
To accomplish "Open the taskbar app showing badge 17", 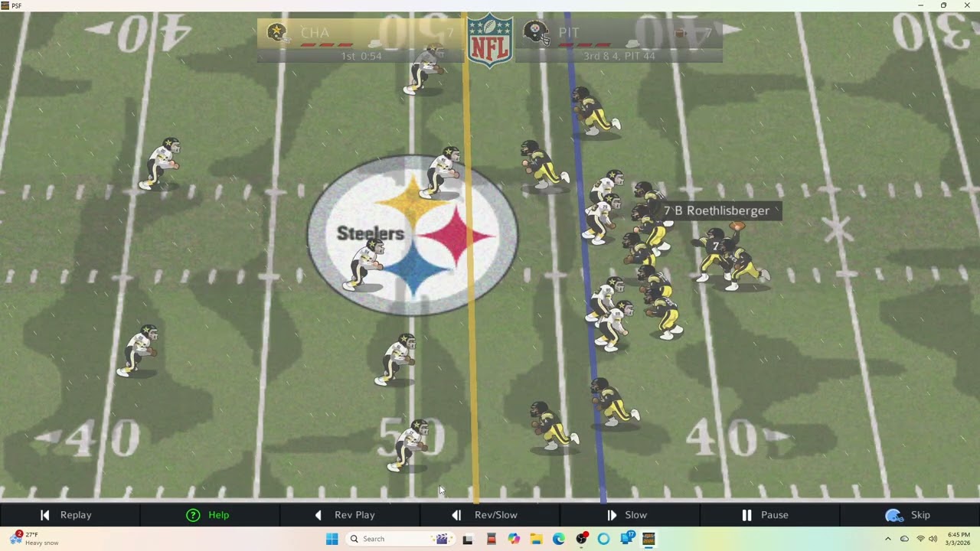I will point(627,539).
